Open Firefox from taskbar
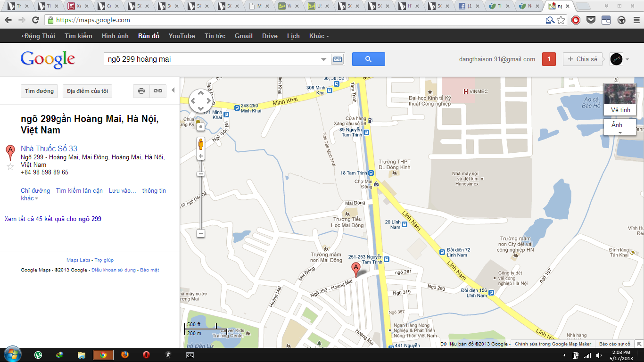Viewport: 644px width, 362px height. pos(124,355)
